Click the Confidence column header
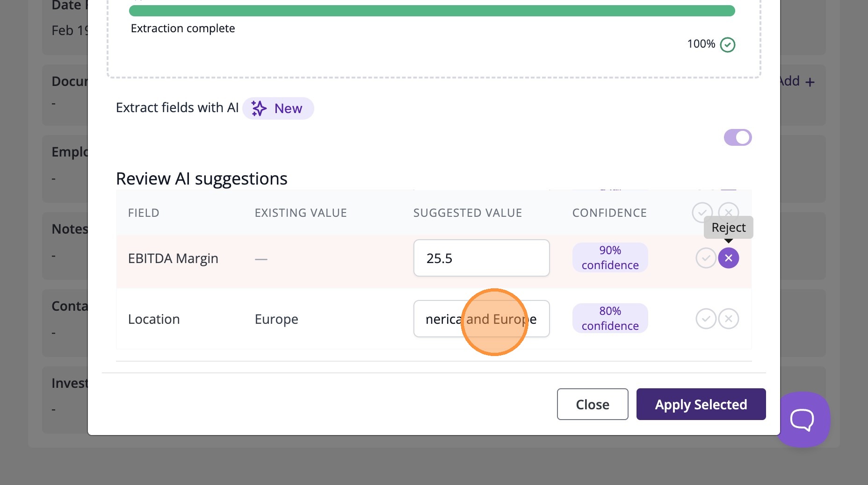This screenshot has height=485, width=868. pos(609,213)
